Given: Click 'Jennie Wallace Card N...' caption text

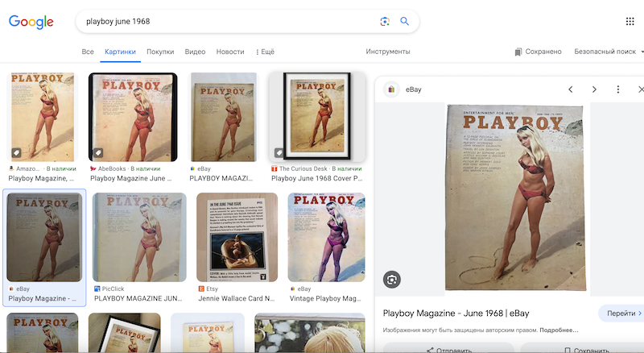Looking at the screenshot, I should [x=237, y=299].
